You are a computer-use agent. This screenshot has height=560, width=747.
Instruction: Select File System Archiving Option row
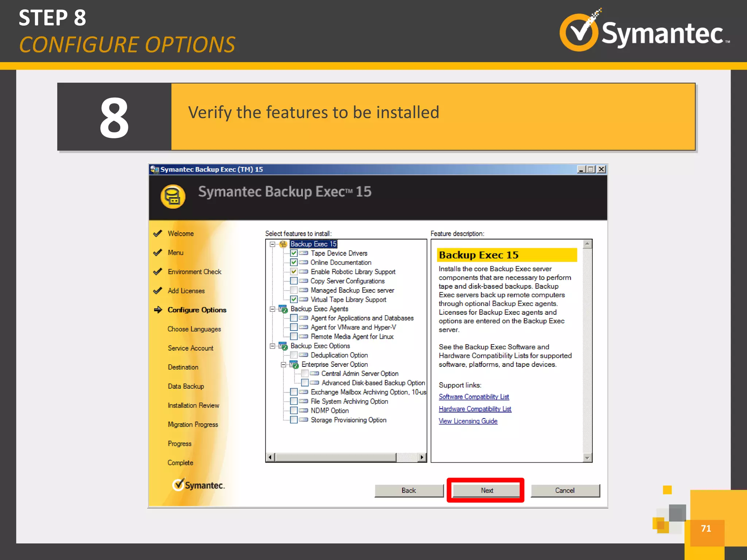[349, 401]
